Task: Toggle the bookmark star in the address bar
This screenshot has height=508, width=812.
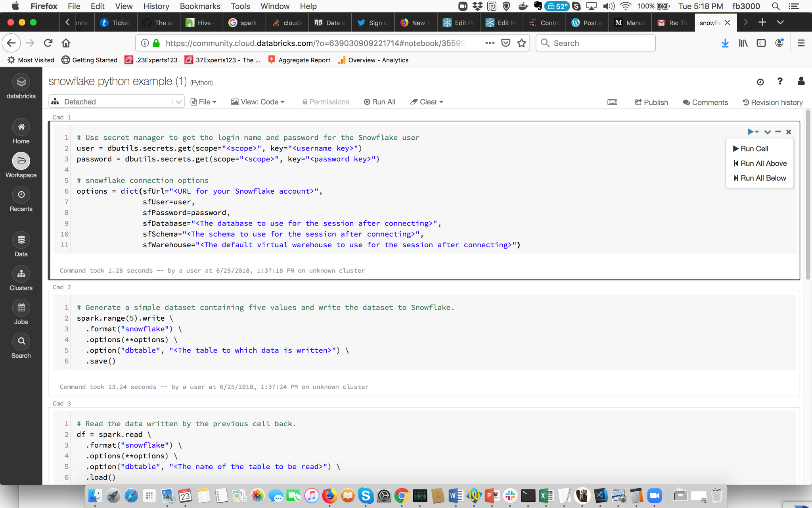Action: 521,43
